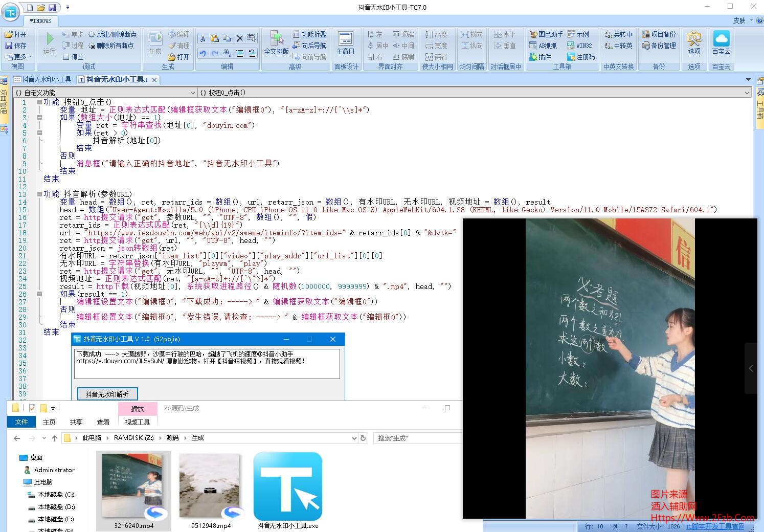764x532 pixels.
Task: Collapse 功能 按钮0_点击 fold marker at line 1
Action: pos(39,102)
